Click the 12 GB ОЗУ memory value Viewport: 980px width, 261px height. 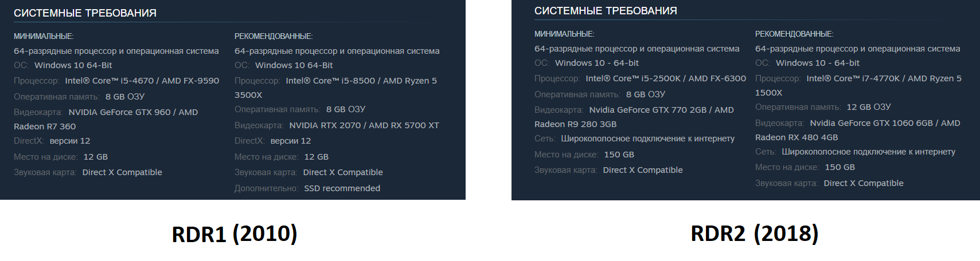(868, 107)
